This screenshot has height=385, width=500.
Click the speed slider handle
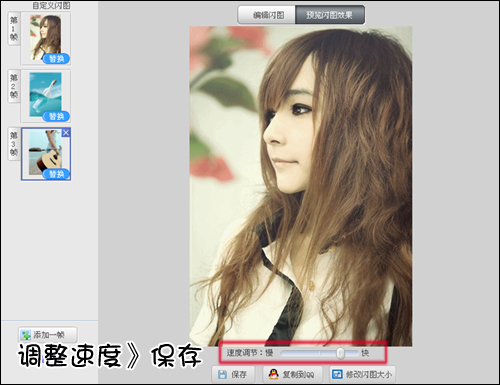pyautogui.click(x=340, y=353)
